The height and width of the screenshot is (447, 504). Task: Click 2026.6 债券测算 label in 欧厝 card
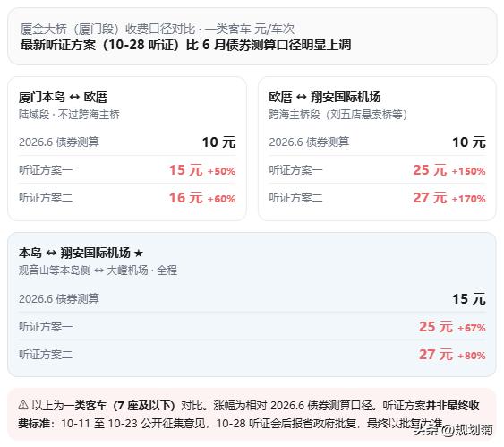tap(309, 142)
